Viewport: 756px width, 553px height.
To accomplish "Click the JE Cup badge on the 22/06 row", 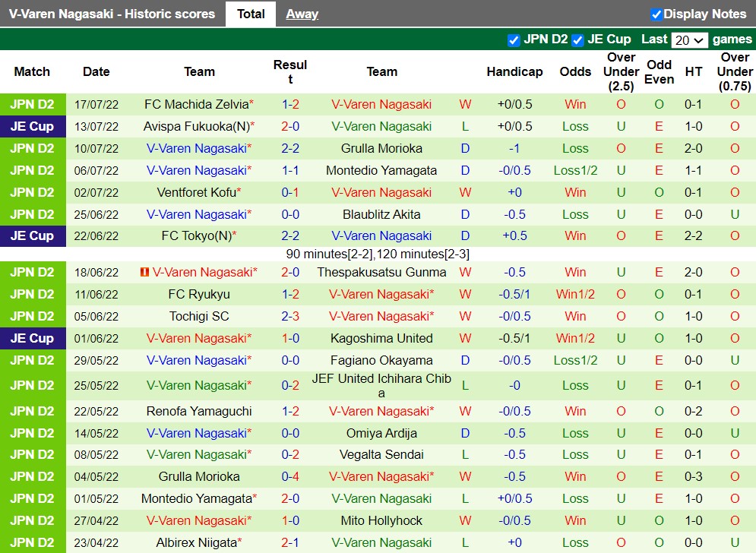I will click(x=31, y=235).
